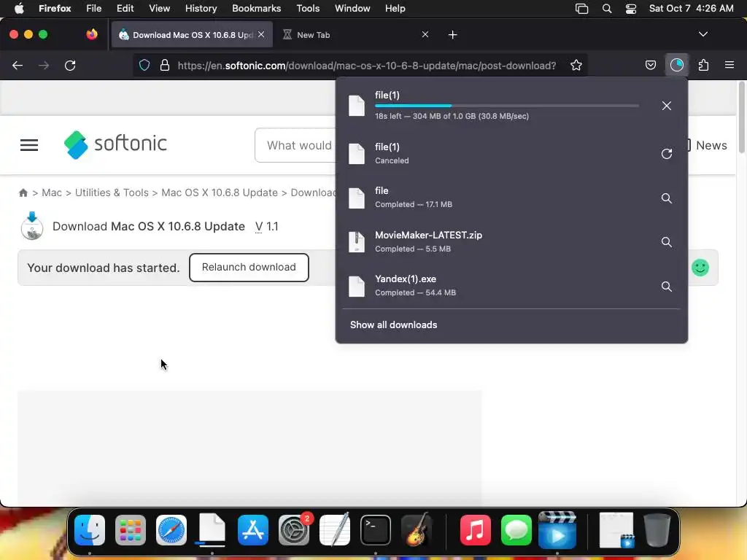Viewport: 747px width, 560px height.
Task: Open the Save to Pocket icon
Action: pos(650,65)
